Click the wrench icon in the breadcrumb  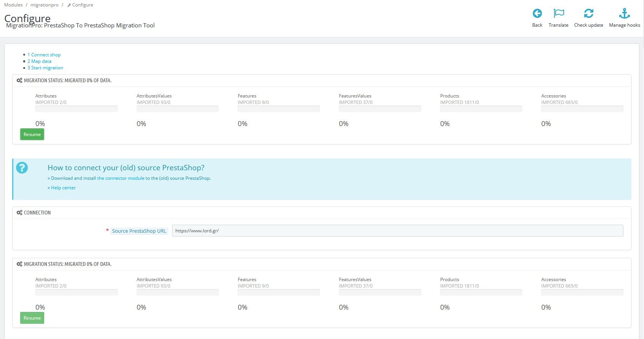(69, 5)
